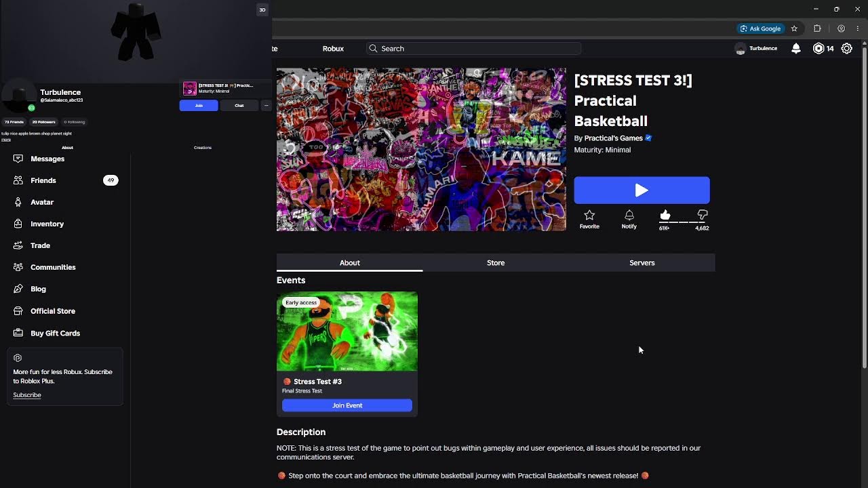Open the Inventory sidebar item
Screen dimensions: 868x488
click(x=39, y=224)
